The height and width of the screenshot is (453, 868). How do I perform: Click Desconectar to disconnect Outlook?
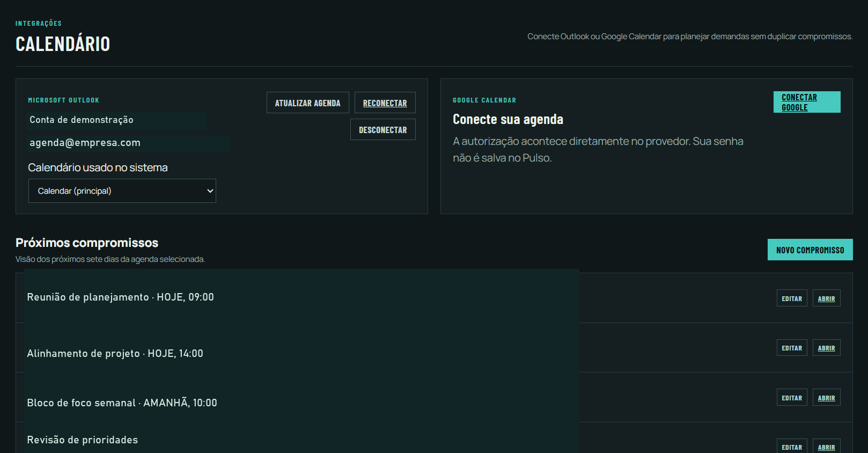382,129
